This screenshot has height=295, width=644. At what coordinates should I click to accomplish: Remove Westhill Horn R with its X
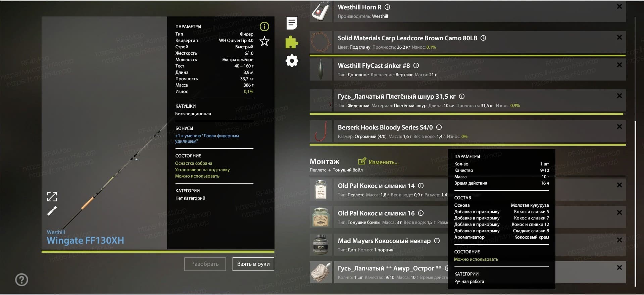click(620, 6)
